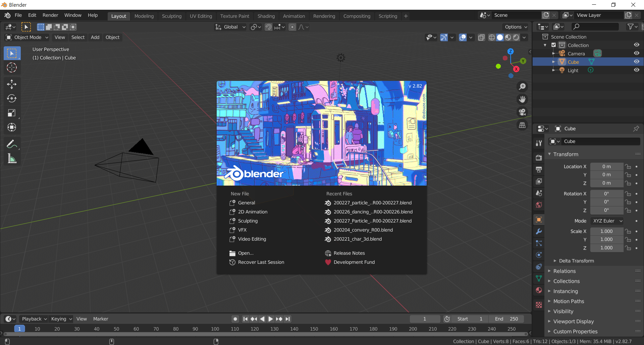
Task: Open the Physics properties tab
Action: coord(539,255)
